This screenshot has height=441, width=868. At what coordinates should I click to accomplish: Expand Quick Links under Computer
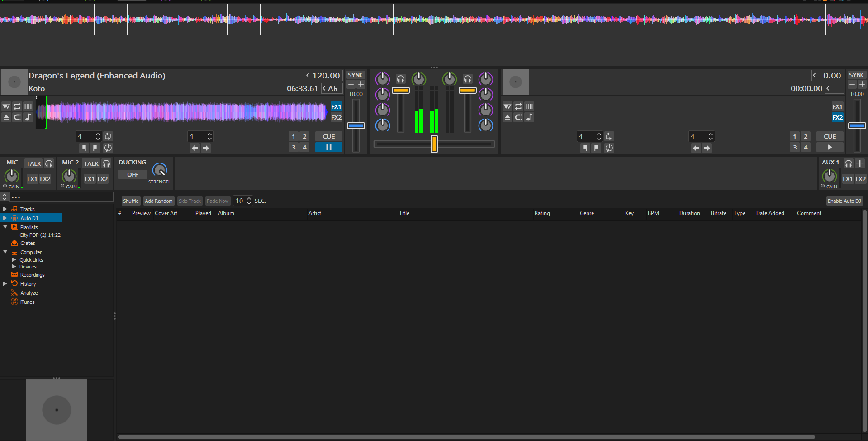[14, 260]
